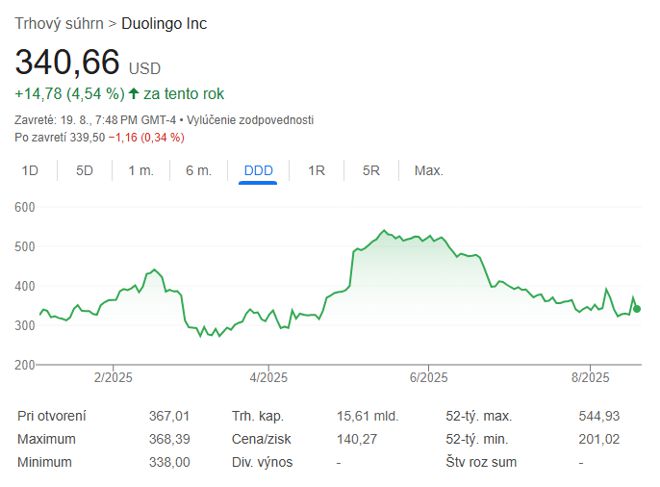
Task: Click the +14,78 (4,54 %) change text
Action: pyautogui.click(x=69, y=93)
